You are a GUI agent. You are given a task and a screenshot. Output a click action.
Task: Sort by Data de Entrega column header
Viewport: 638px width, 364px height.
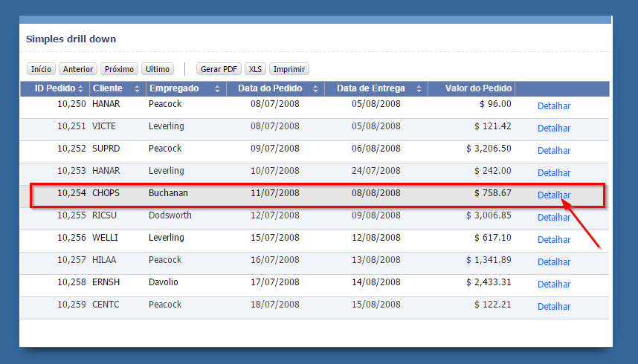(x=369, y=88)
